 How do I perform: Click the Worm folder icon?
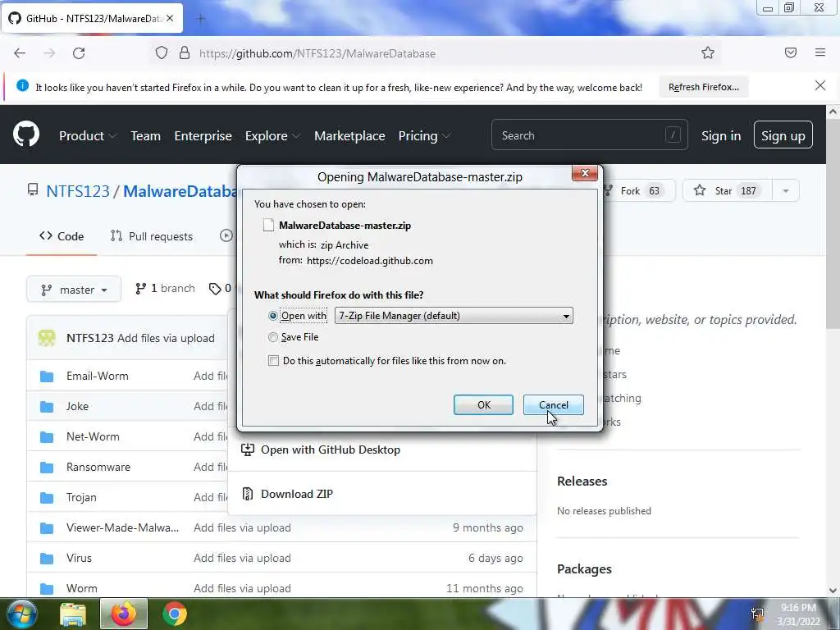point(47,589)
